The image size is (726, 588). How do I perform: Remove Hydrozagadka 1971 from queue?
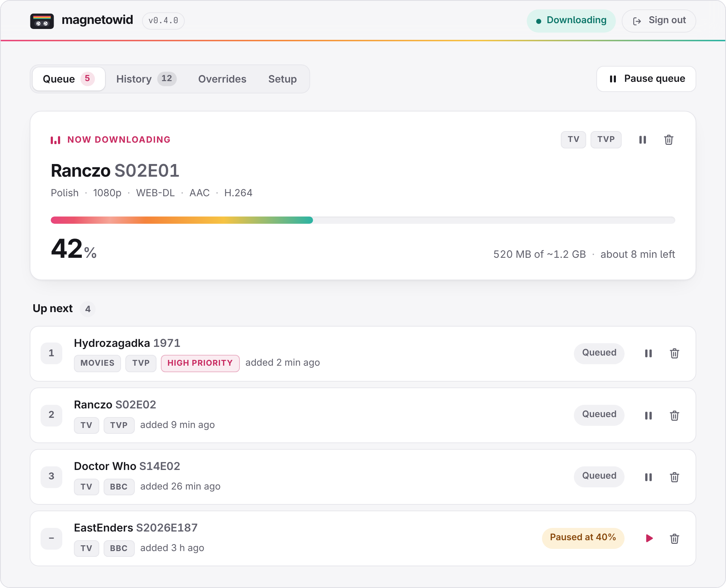(675, 353)
